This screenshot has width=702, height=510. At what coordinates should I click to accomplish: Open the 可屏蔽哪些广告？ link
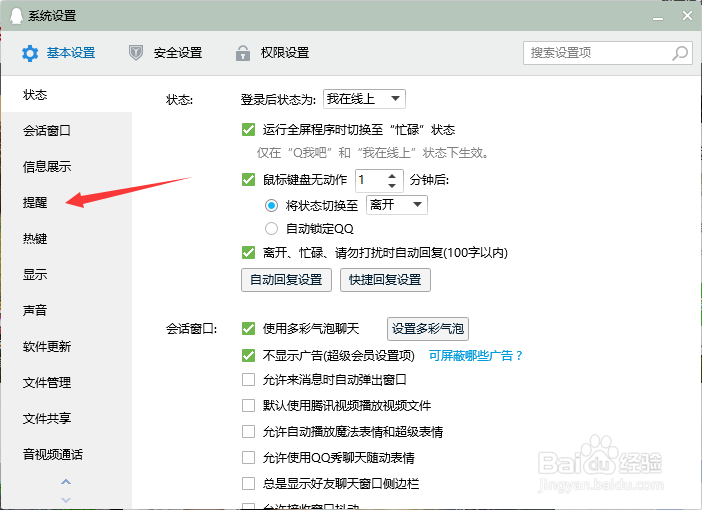click(475, 356)
